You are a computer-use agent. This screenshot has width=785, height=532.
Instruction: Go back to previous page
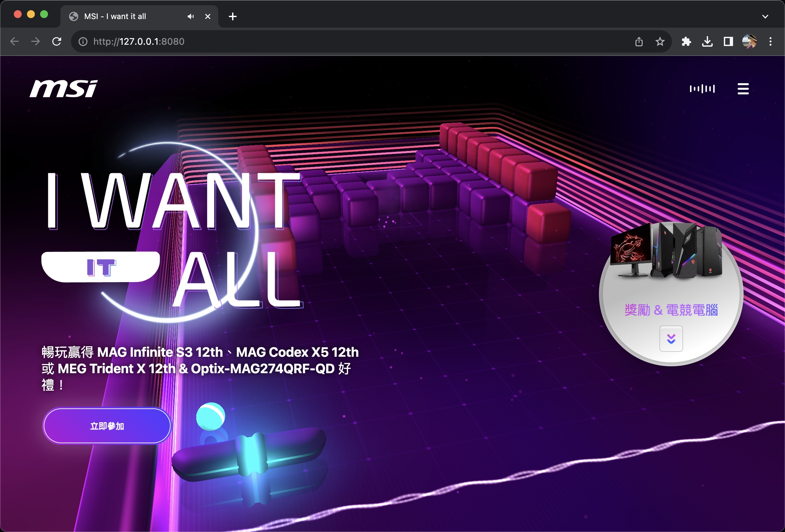(14, 41)
